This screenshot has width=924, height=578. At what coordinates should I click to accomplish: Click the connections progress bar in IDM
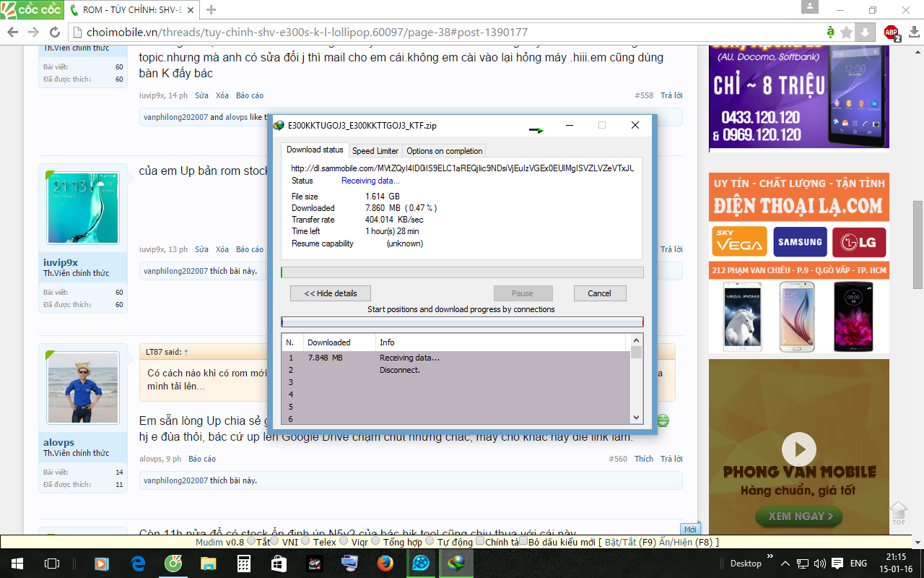[x=462, y=322]
